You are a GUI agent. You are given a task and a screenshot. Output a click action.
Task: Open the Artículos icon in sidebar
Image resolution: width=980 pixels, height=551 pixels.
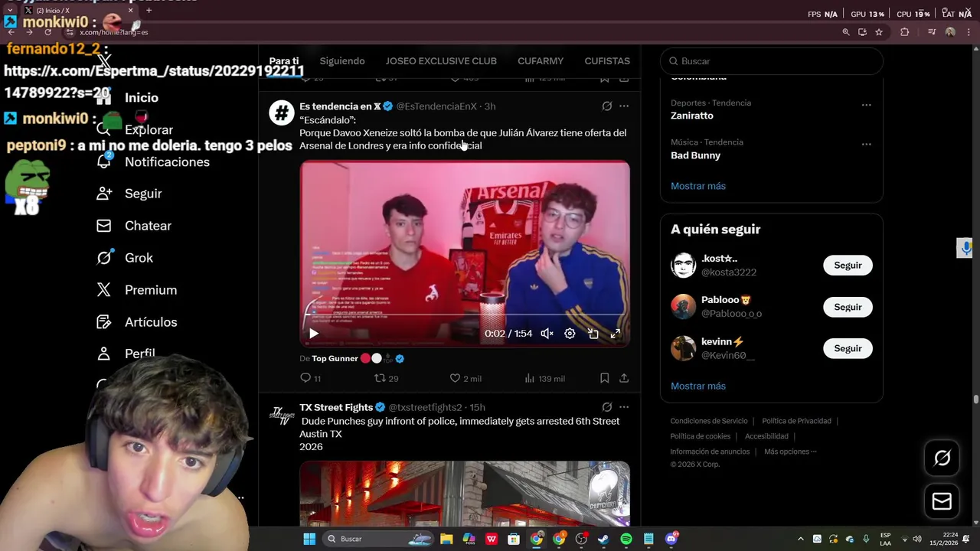[x=104, y=322]
